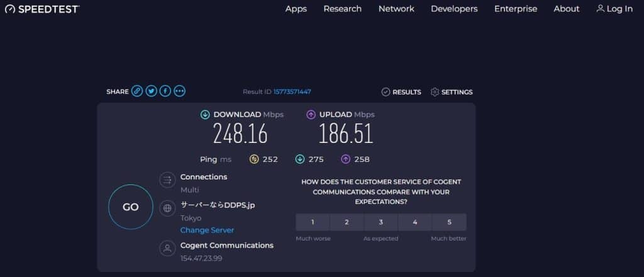Open SETTINGS page
The height and width of the screenshot is (277, 644).
tap(452, 92)
